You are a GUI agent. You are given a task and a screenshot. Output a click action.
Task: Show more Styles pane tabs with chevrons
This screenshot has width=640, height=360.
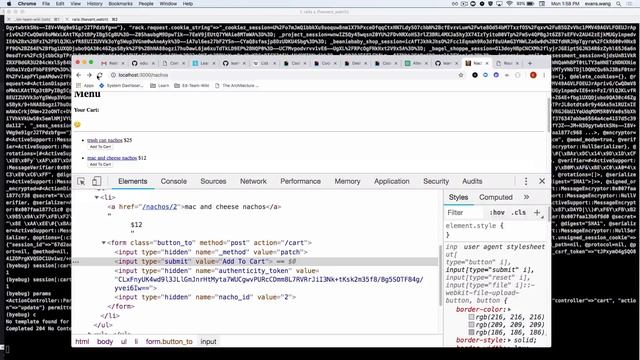click(527, 197)
